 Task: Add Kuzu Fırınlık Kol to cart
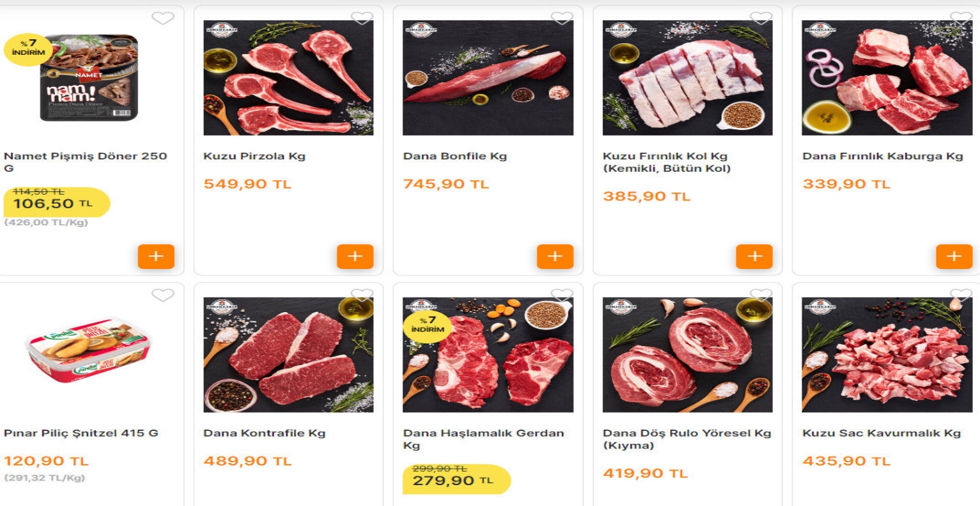point(755,257)
